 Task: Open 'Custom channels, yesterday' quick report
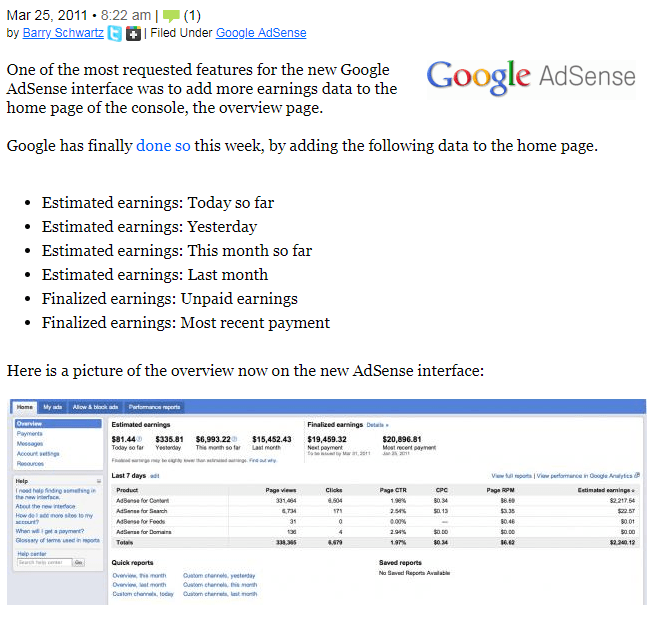(219, 576)
